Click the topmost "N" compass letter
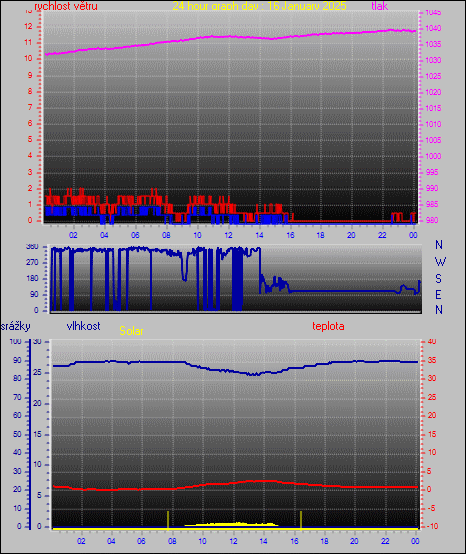The width and height of the screenshot is (466, 554). 439,244
